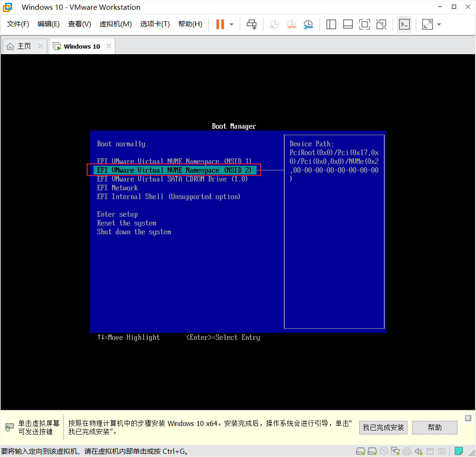This screenshot has height=457, width=476.
Task: Select Boot normally entry
Action: pos(121,144)
